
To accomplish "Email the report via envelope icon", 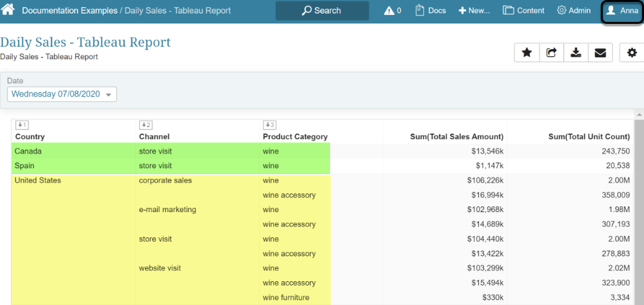I will click(x=600, y=53).
